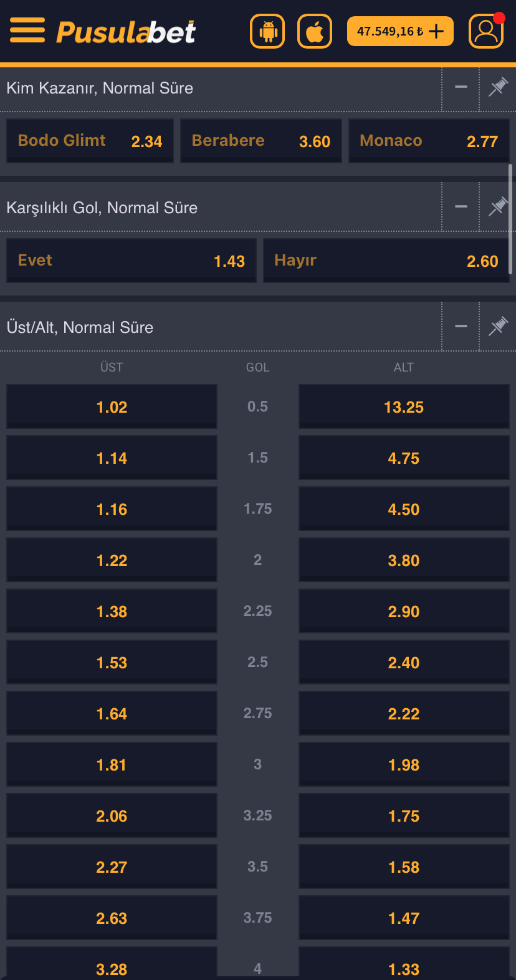Select Alt 0.5 at odds 13.25

click(403, 406)
